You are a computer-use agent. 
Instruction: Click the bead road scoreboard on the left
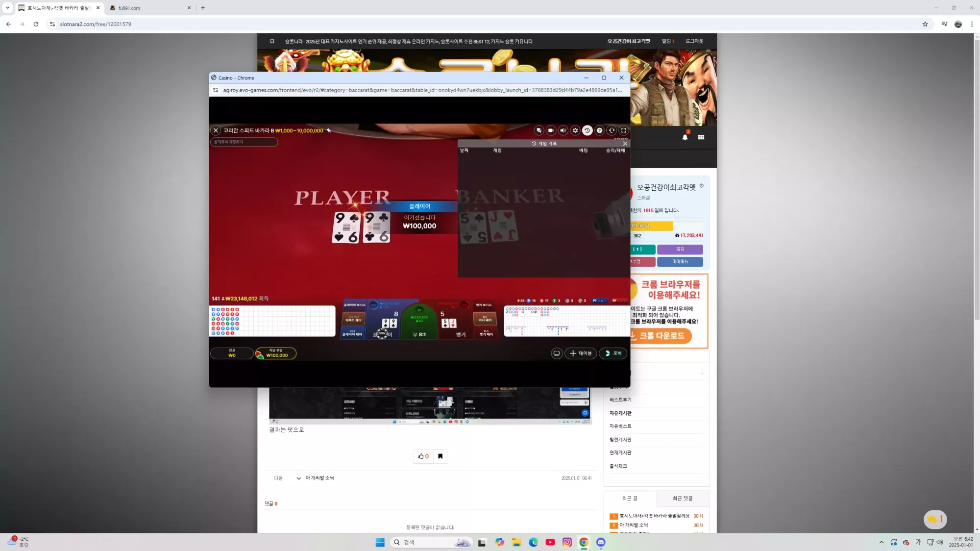(272, 321)
